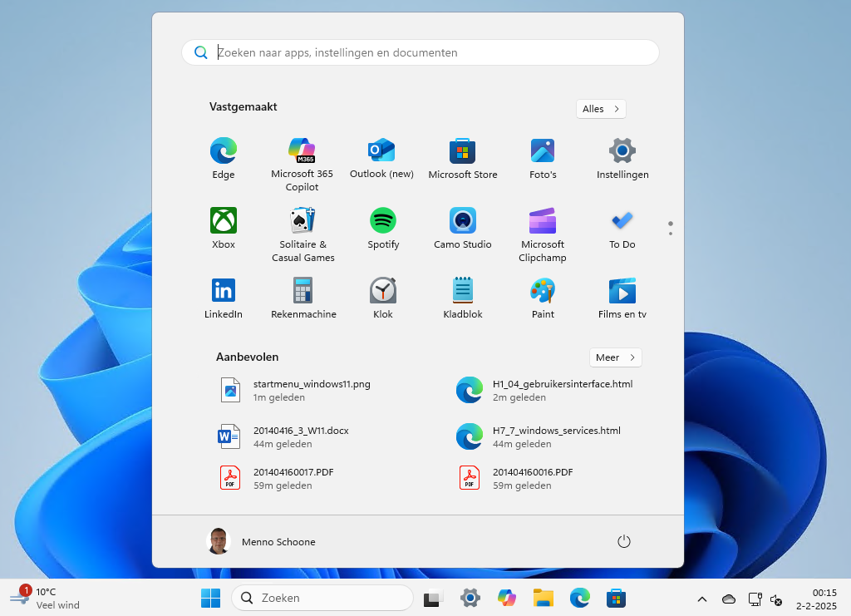Open Settings gear on the taskbar
The width and height of the screenshot is (851, 616).
pyautogui.click(x=470, y=598)
